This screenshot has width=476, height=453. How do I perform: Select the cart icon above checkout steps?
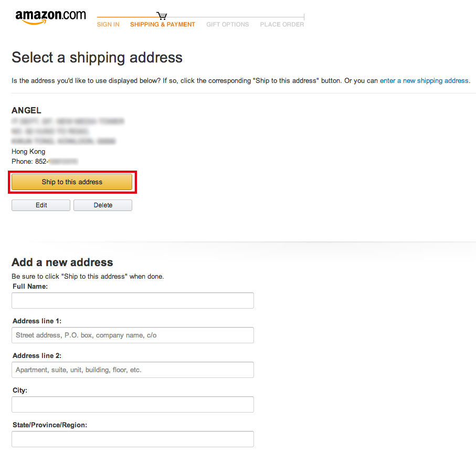point(162,15)
